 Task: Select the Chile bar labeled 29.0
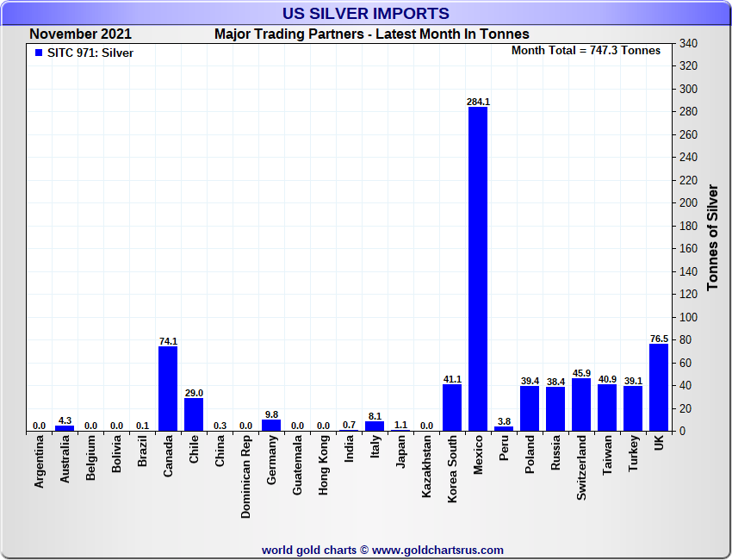click(x=194, y=414)
